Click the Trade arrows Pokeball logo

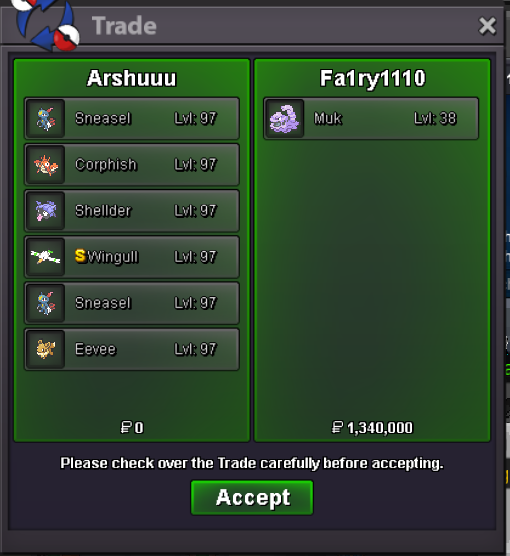click(45, 23)
